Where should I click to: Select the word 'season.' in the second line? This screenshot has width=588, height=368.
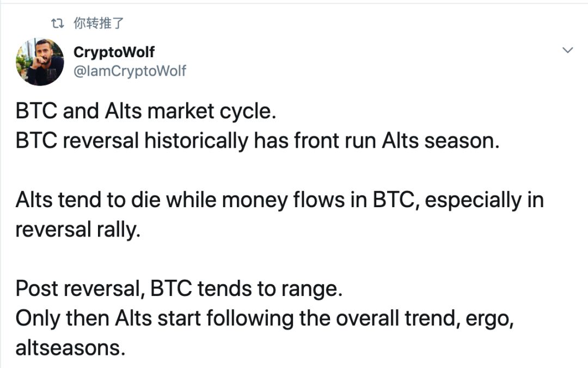coord(462,141)
